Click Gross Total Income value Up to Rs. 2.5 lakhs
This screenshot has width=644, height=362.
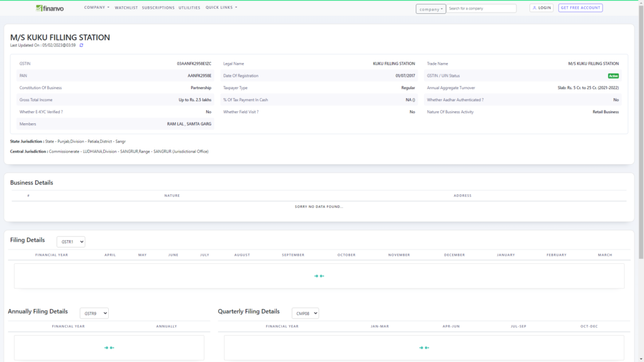tap(195, 100)
